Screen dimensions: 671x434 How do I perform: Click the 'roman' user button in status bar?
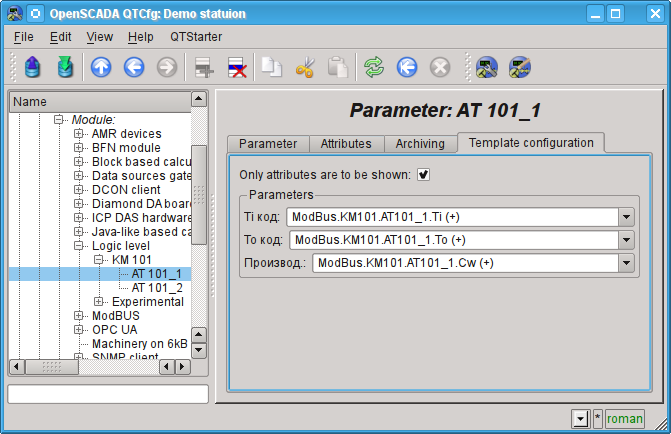[624, 419]
